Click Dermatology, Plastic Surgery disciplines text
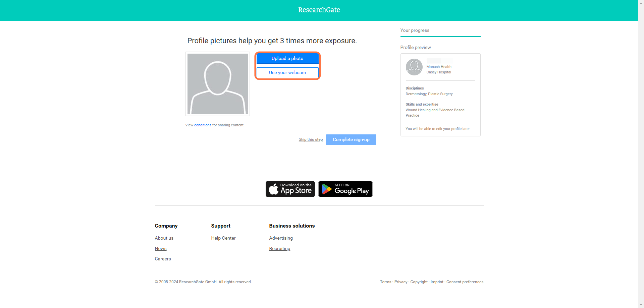 pyautogui.click(x=429, y=94)
